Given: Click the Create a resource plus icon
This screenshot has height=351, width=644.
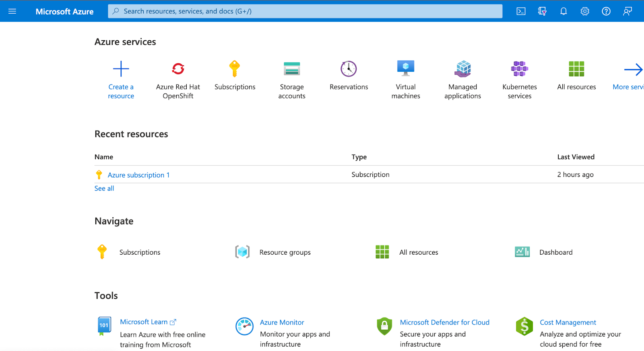Looking at the screenshot, I should tap(121, 69).
